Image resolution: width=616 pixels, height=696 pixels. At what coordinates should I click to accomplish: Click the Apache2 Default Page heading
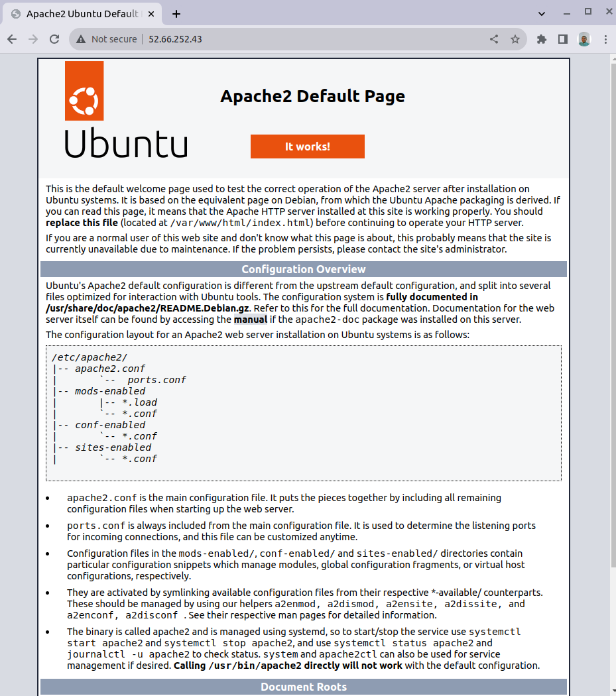[x=312, y=96]
